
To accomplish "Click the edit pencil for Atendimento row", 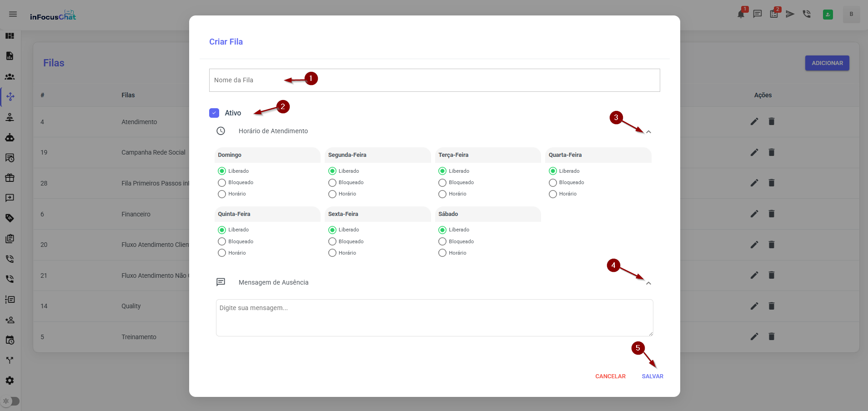I will pos(754,121).
